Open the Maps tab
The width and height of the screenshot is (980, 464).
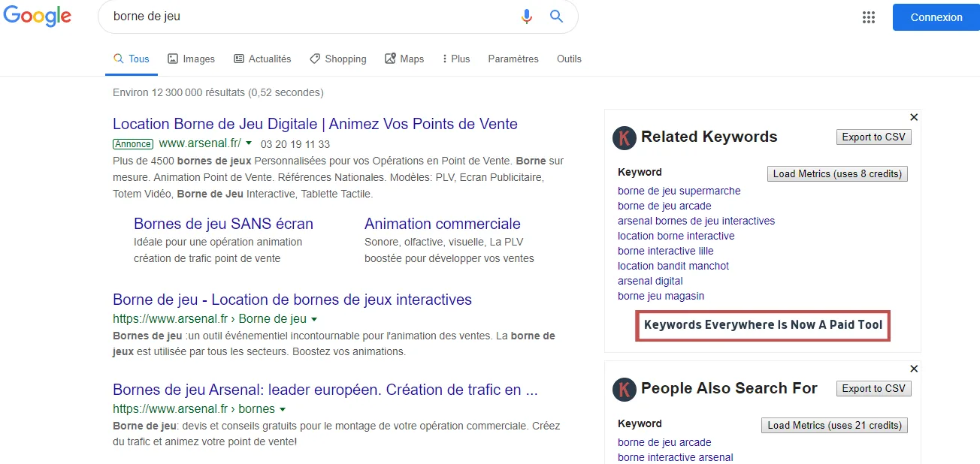[x=404, y=59]
